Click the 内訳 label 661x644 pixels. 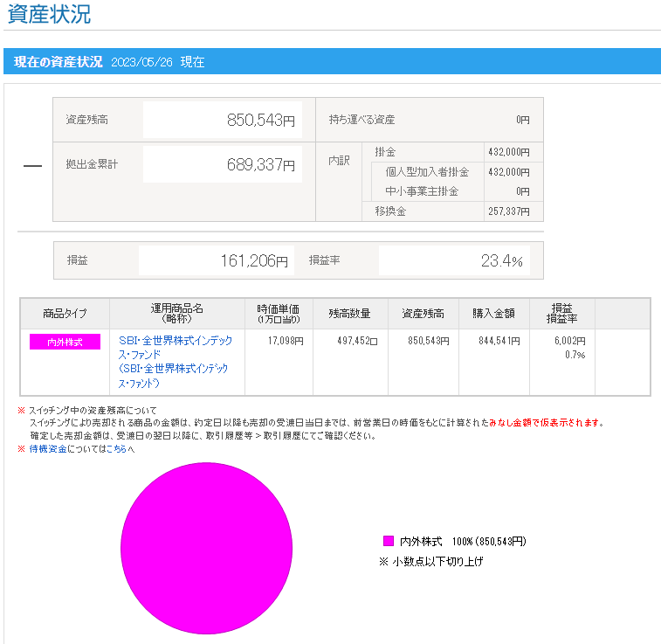pyautogui.click(x=339, y=160)
